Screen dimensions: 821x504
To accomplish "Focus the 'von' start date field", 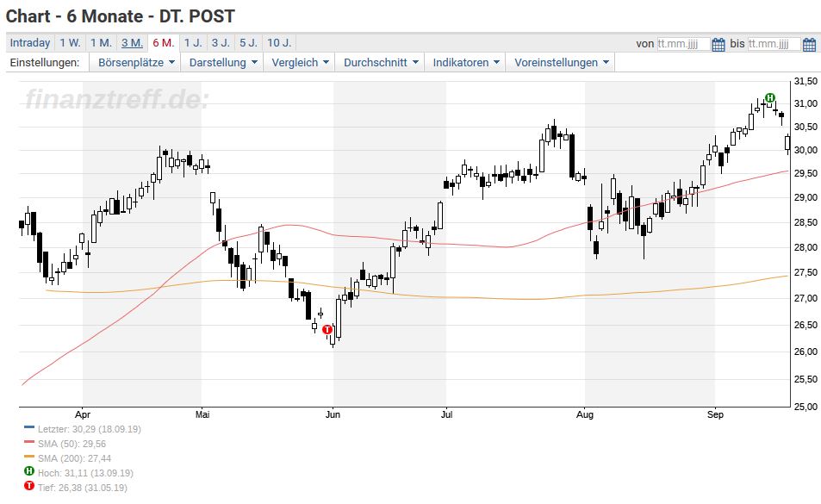I will click(x=683, y=44).
